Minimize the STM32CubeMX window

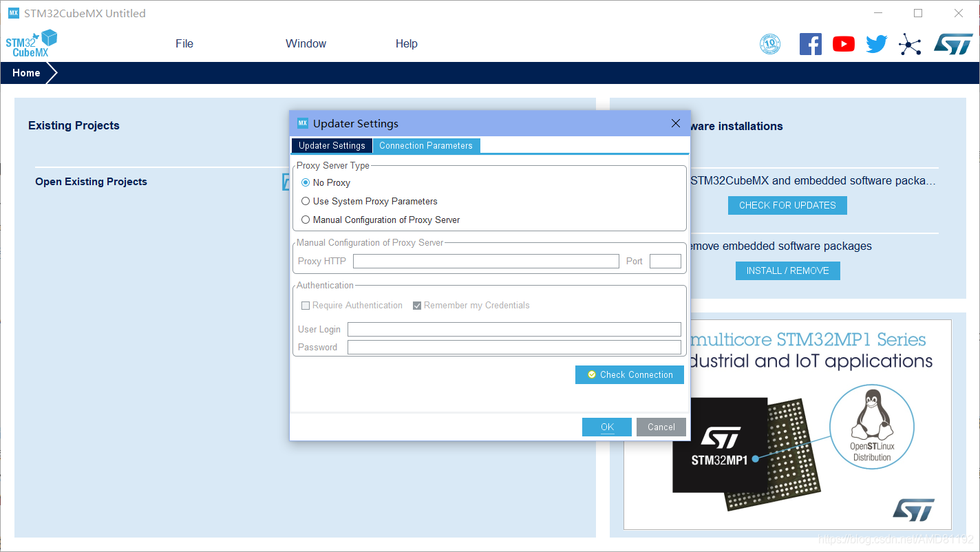coord(878,13)
